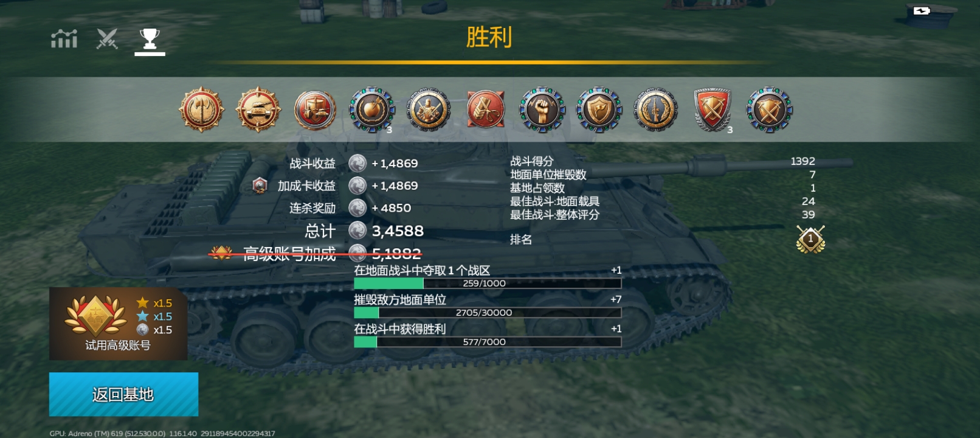This screenshot has width=980, height=438.
Task: Open the bar chart statistics tab
Action: [64, 39]
